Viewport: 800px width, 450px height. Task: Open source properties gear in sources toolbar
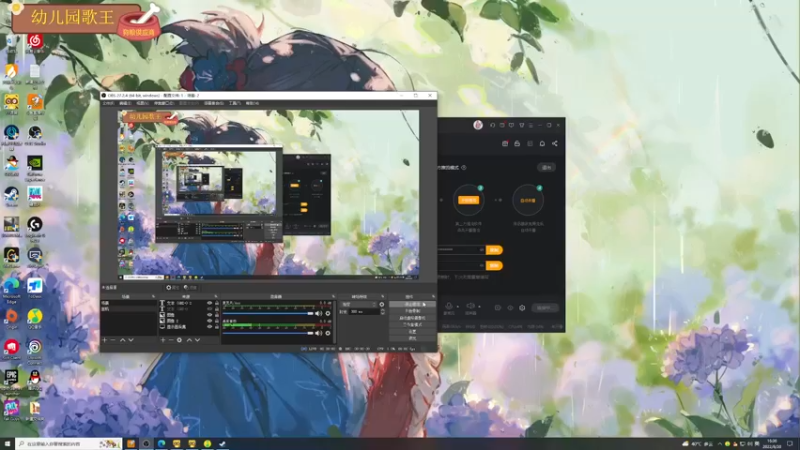click(x=179, y=340)
